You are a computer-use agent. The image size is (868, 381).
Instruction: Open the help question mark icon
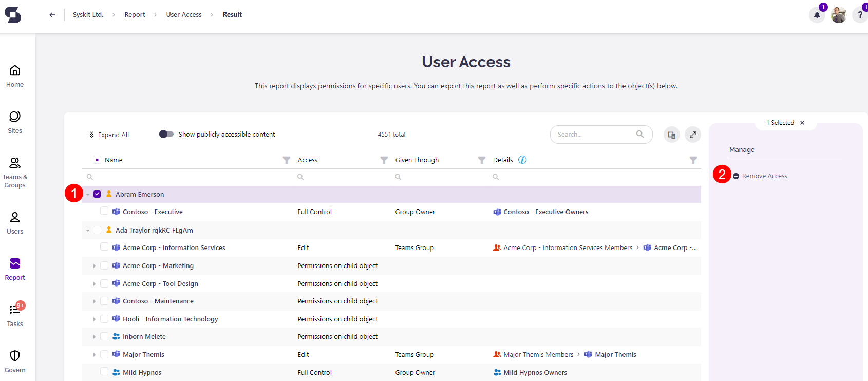pyautogui.click(x=860, y=15)
